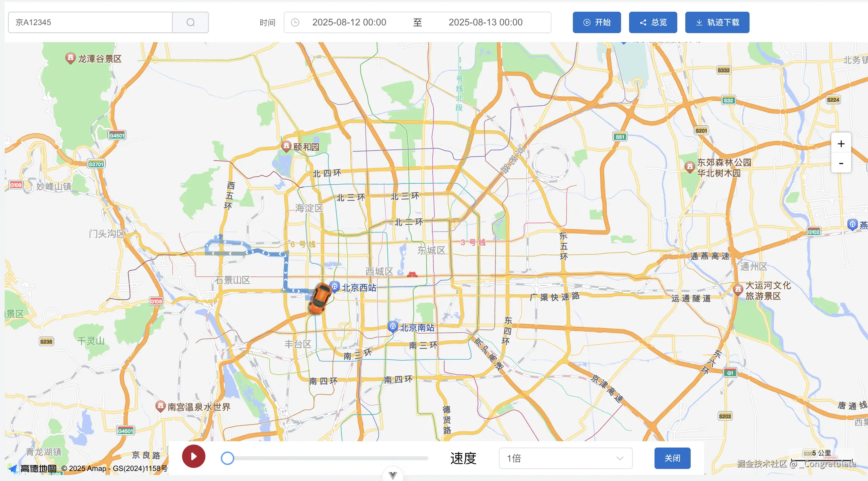This screenshot has width=868, height=481.
Task: Click the start date 2025-08-12 00:00 field
Action: pyautogui.click(x=349, y=22)
